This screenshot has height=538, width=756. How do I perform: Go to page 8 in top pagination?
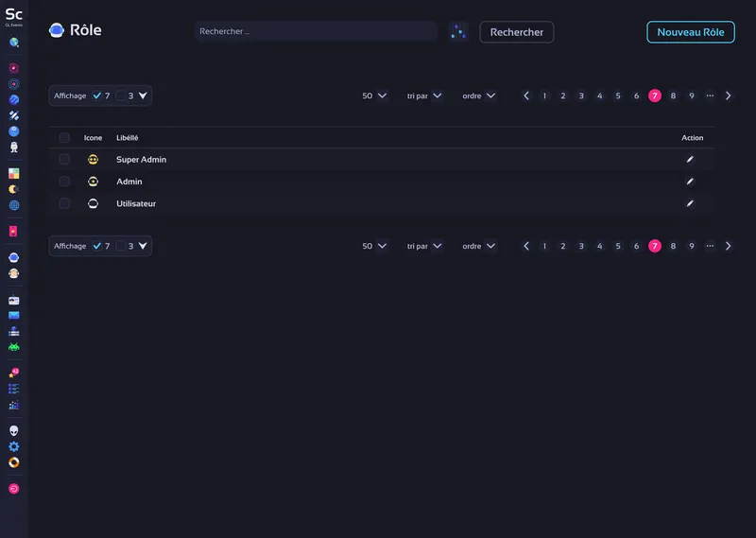pos(673,95)
